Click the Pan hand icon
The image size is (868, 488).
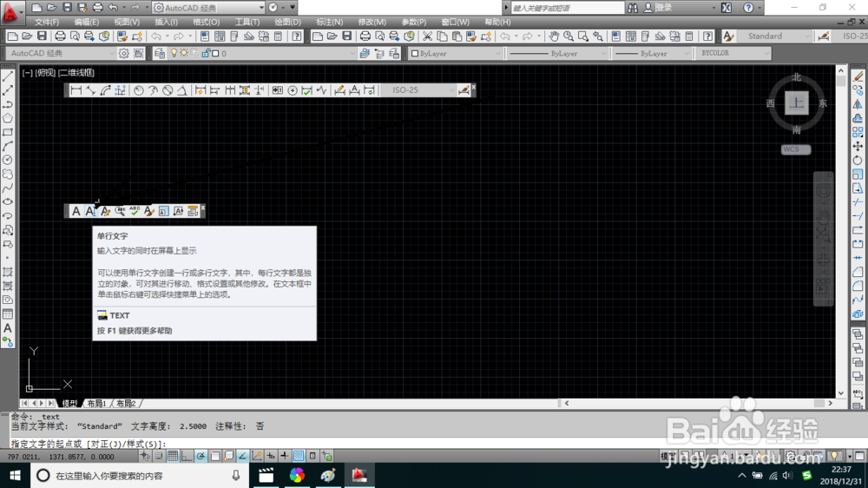[x=554, y=36]
